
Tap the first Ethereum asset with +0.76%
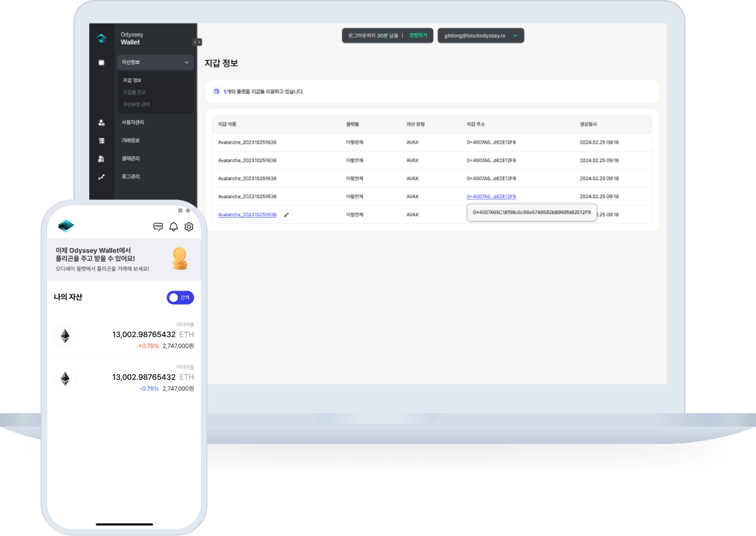tap(124, 336)
